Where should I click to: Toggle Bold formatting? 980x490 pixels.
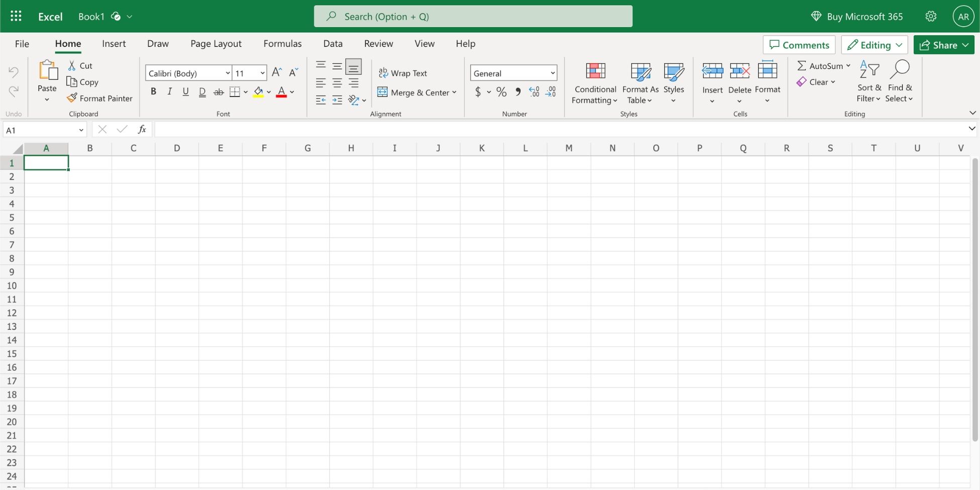tap(153, 92)
